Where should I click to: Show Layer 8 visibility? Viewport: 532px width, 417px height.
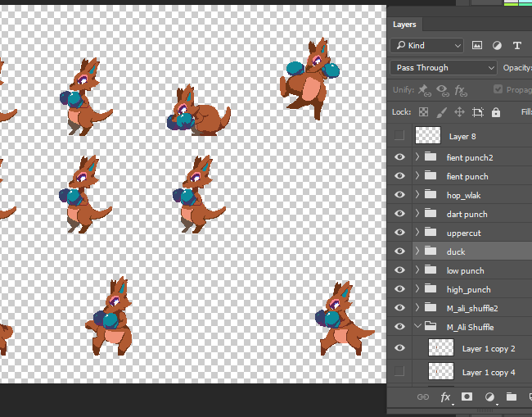(x=399, y=135)
